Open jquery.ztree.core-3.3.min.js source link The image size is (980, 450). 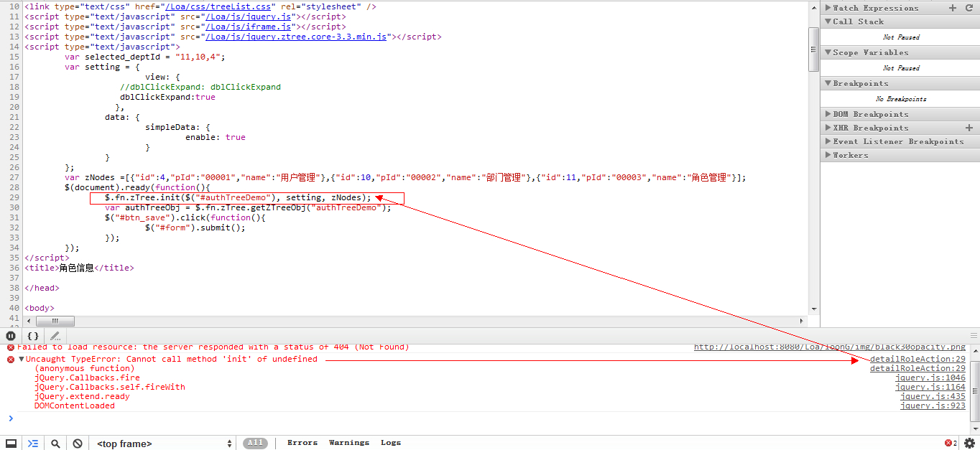point(296,36)
